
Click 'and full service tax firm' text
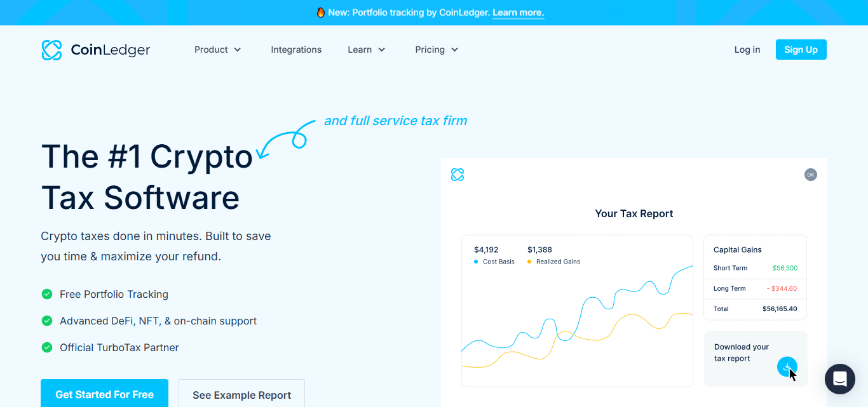coord(395,121)
